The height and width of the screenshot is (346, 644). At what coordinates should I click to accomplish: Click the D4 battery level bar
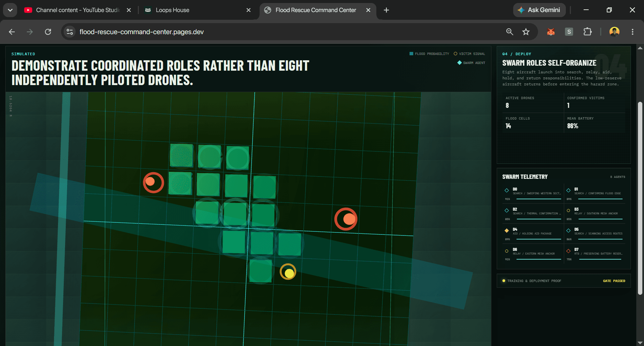coord(539,239)
